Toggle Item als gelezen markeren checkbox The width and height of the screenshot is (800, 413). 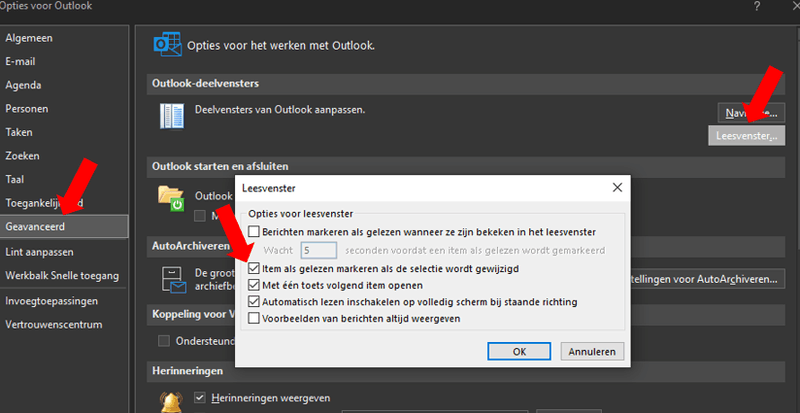254,268
